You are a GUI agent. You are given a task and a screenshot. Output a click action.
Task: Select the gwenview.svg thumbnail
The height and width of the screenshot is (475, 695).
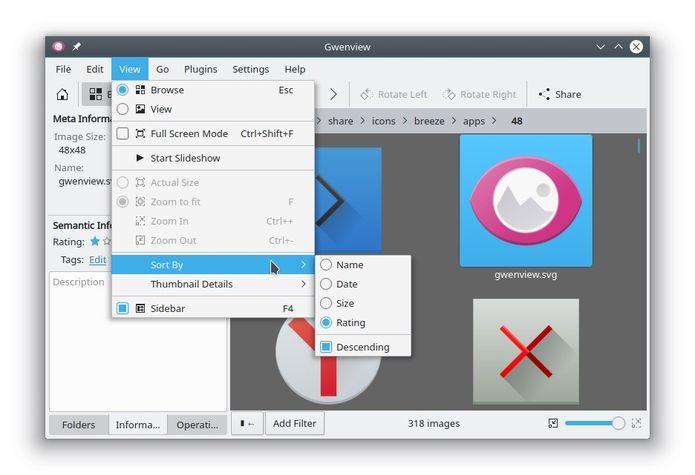coord(526,201)
